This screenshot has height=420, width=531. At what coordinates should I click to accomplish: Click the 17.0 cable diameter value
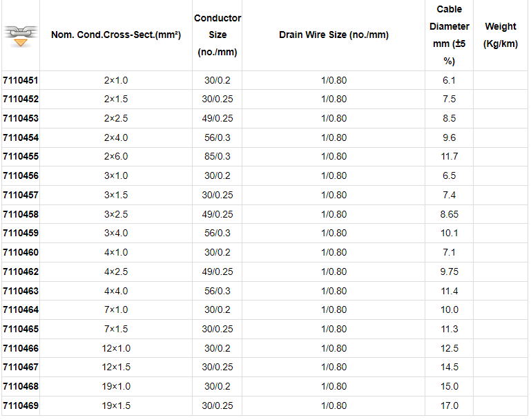click(x=449, y=405)
